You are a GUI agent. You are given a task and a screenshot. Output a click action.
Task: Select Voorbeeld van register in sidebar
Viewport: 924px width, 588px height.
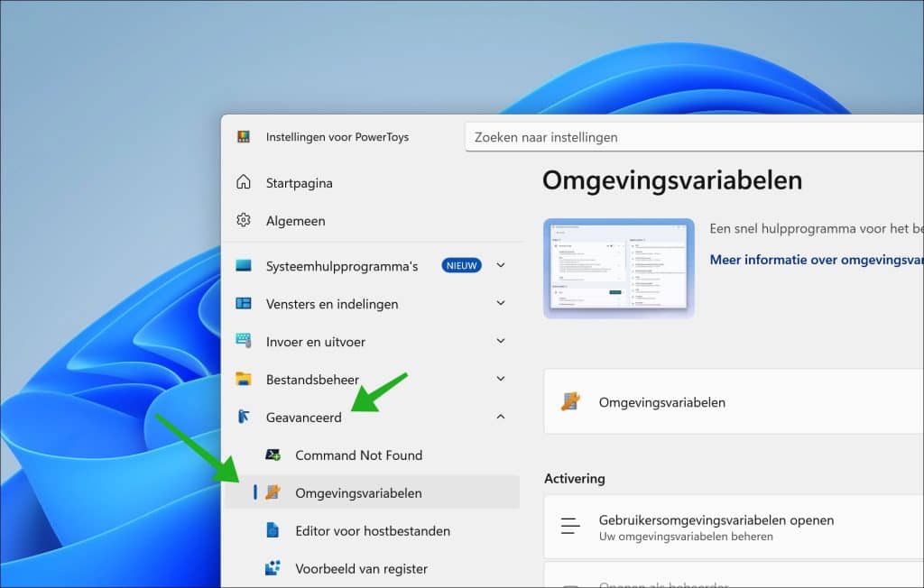tap(373, 568)
